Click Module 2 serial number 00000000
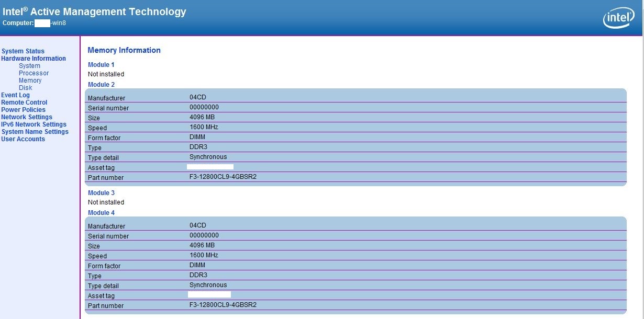This screenshot has width=644, height=319. pyautogui.click(x=204, y=107)
